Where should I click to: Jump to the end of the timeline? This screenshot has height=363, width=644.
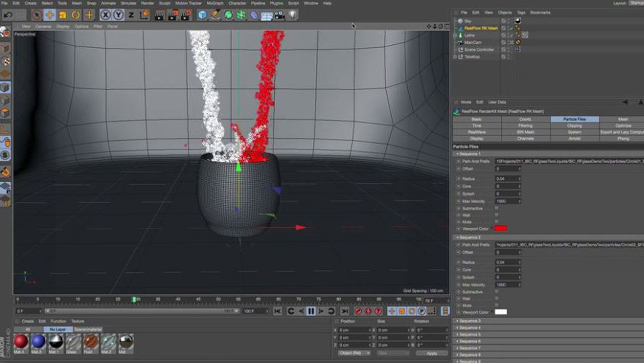point(345,311)
